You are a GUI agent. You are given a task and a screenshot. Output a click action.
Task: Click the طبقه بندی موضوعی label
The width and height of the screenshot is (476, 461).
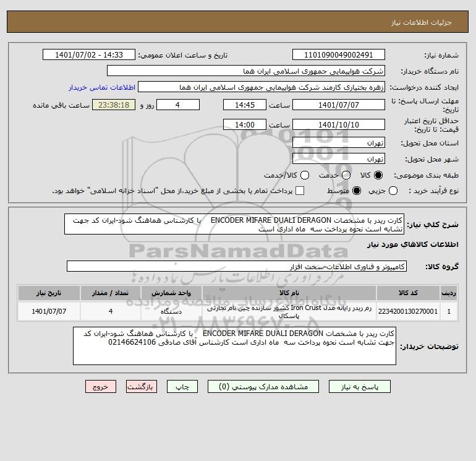click(x=426, y=175)
